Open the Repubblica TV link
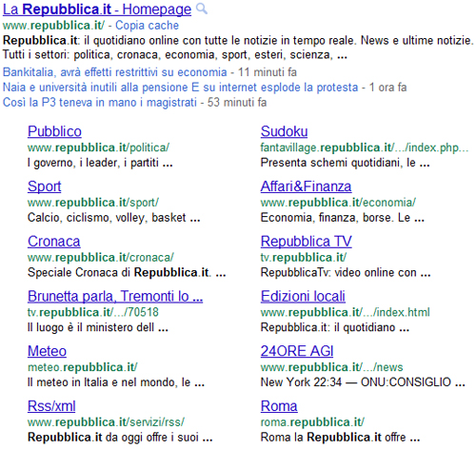476x450 pixels. [307, 242]
